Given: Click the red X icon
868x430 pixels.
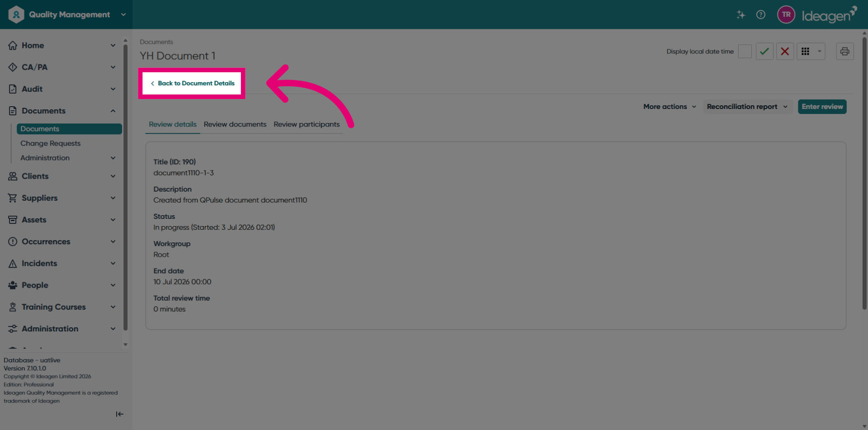Looking at the screenshot, I should (x=785, y=52).
